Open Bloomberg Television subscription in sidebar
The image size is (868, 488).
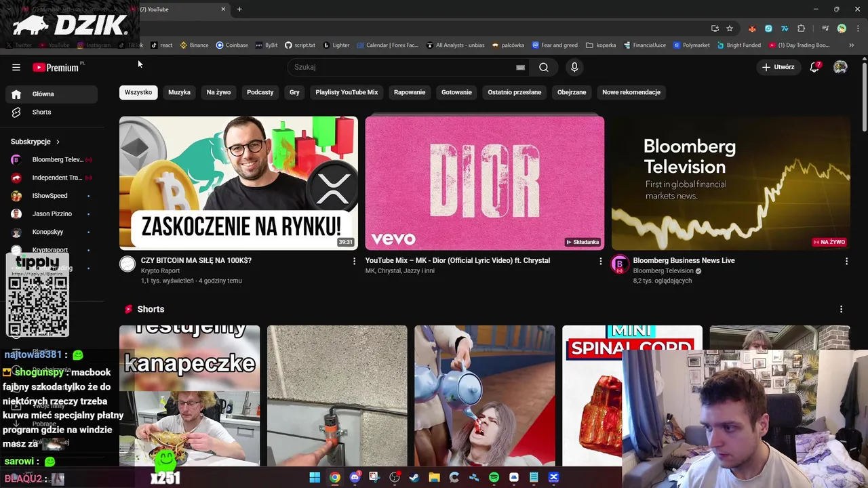point(52,159)
